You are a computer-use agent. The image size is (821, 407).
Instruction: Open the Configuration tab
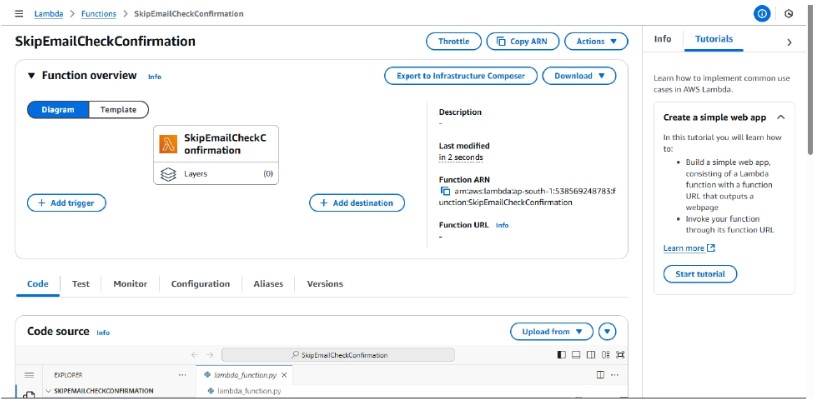[201, 284]
